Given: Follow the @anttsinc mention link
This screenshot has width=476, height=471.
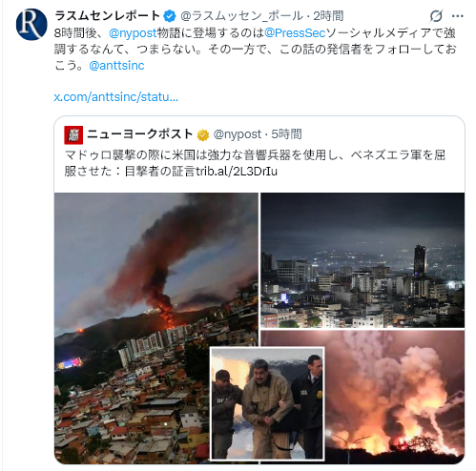Looking at the screenshot, I should point(116,66).
